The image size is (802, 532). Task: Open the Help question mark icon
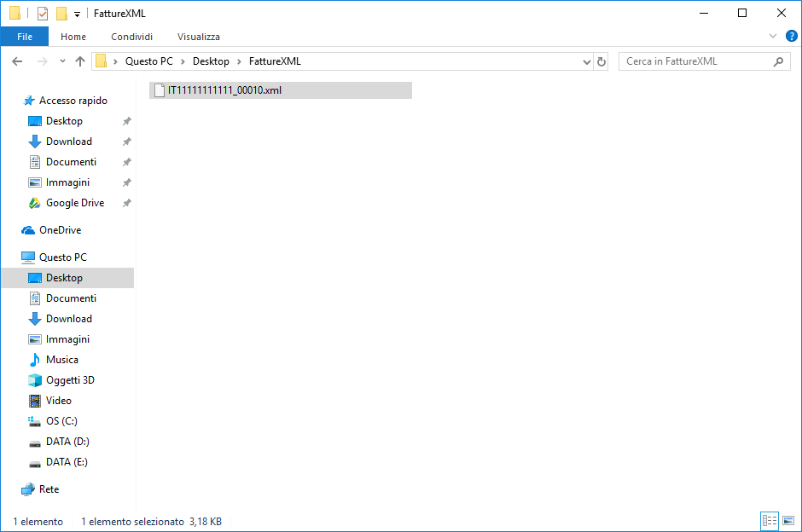point(791,37)
